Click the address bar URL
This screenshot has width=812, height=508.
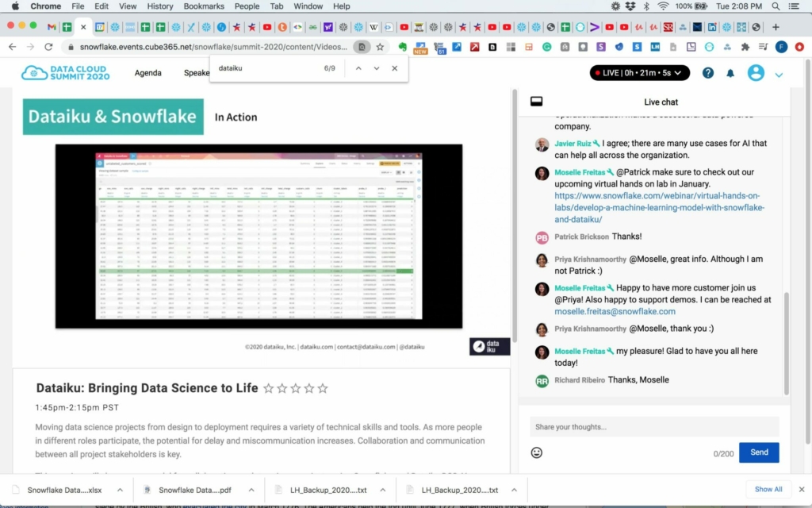click(x=213, y=47)
